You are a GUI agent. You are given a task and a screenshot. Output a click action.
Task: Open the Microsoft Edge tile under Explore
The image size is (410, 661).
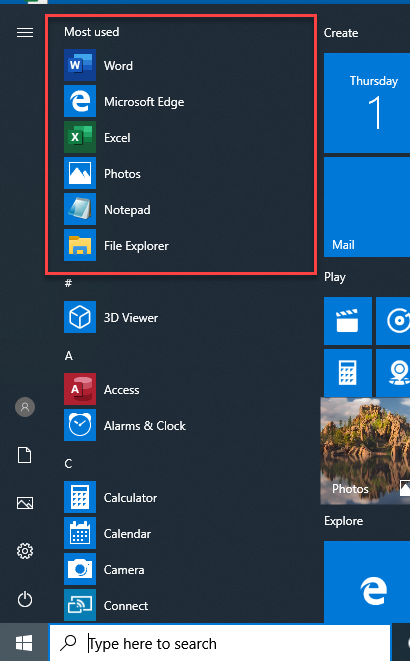click(367, 582)
